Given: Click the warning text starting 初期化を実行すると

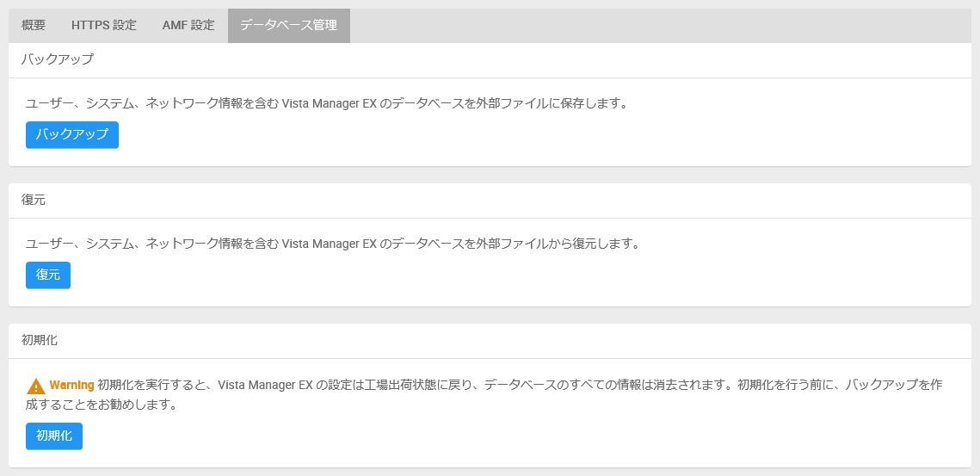Looking at the screenshot, I should (x=520, y=385).
